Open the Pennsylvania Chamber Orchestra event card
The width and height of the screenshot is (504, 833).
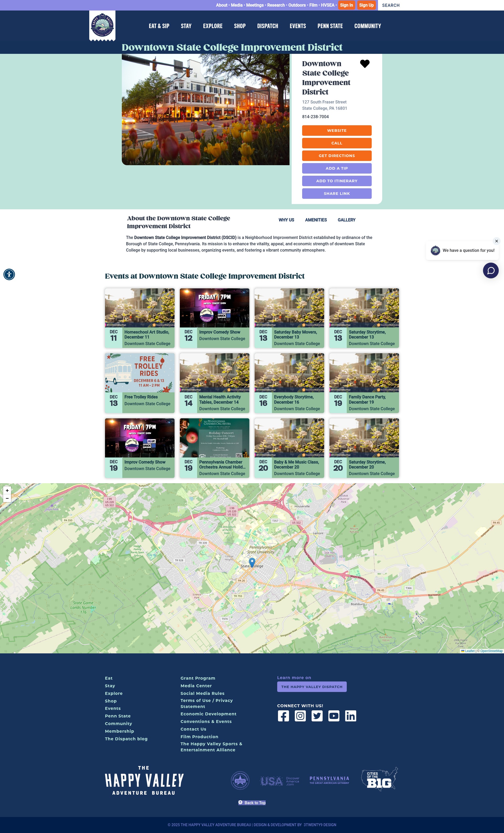pyautogui.click(x=214, y=448)
